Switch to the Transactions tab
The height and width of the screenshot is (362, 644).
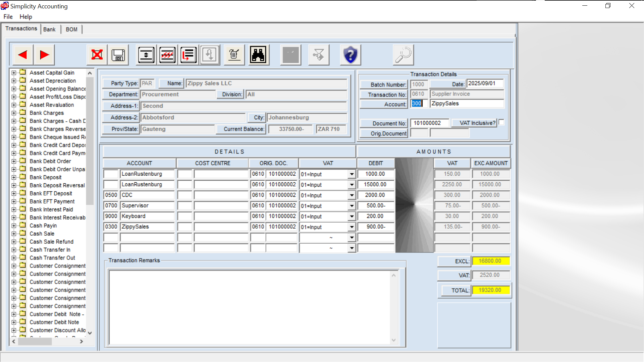pos(21,28)
